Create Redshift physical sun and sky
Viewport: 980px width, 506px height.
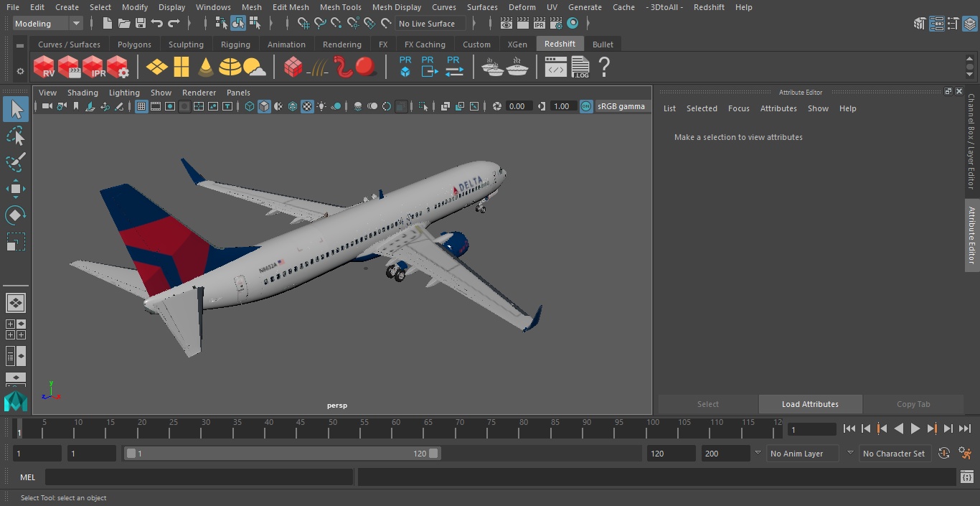254,67
